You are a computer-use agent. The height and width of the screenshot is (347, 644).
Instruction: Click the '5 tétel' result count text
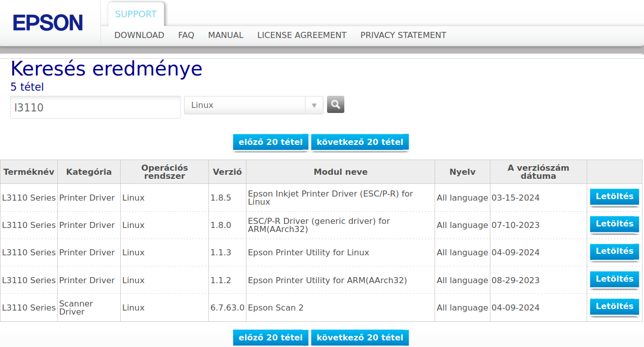tap(27, 87)
